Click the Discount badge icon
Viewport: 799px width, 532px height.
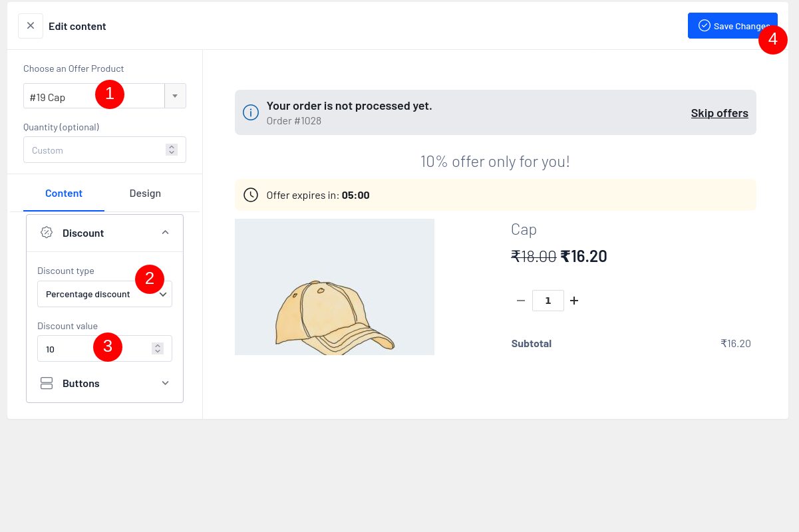click(x=47, y=233)
